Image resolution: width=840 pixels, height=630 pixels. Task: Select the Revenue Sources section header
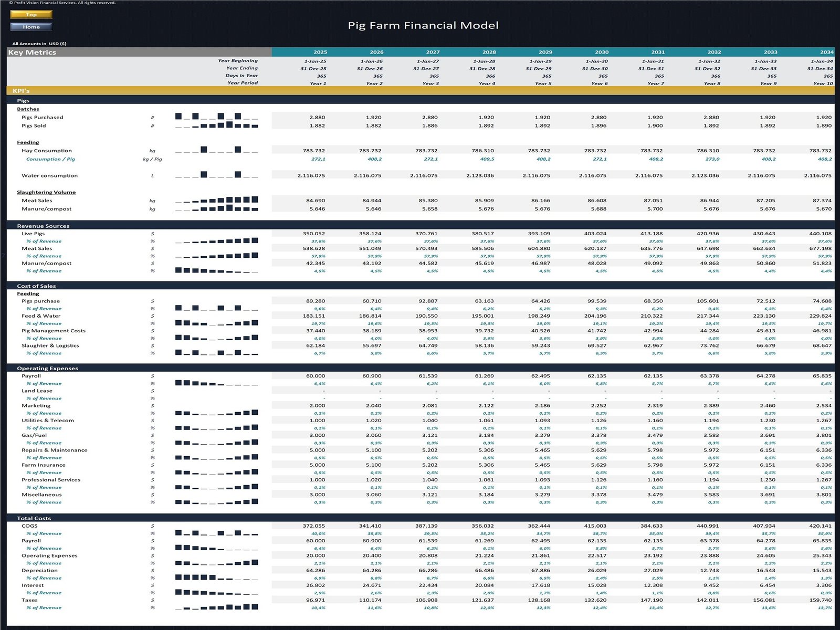tap(43, 226)
